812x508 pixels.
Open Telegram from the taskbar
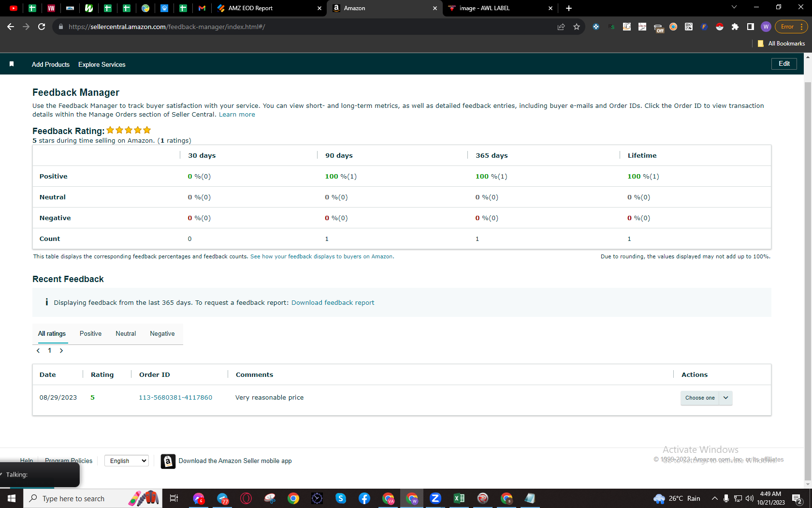[222, 498]
